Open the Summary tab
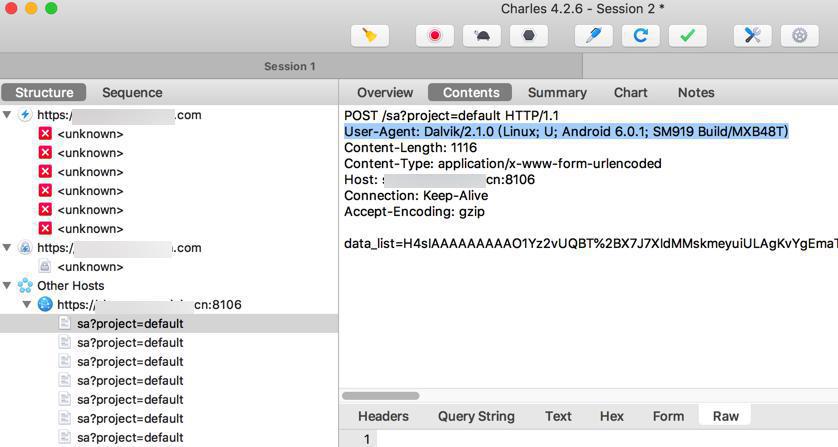Screen dimensions: 838x447 tap(557, 93)
